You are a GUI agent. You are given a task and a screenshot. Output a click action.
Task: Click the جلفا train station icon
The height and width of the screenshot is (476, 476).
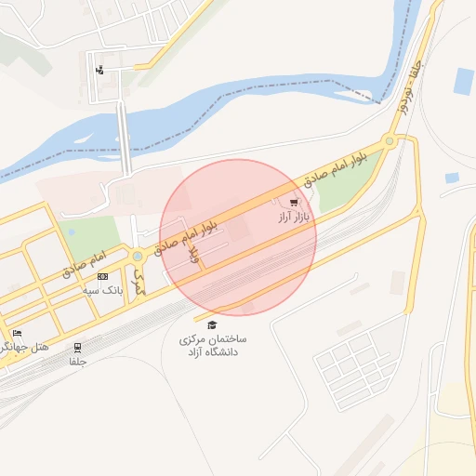(78, 348)
